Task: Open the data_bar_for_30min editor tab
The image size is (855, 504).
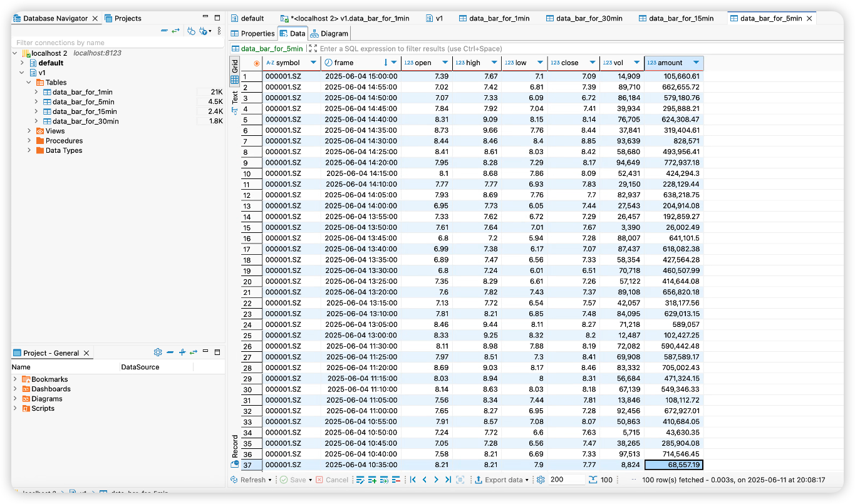Action: (x=584, y=18)
